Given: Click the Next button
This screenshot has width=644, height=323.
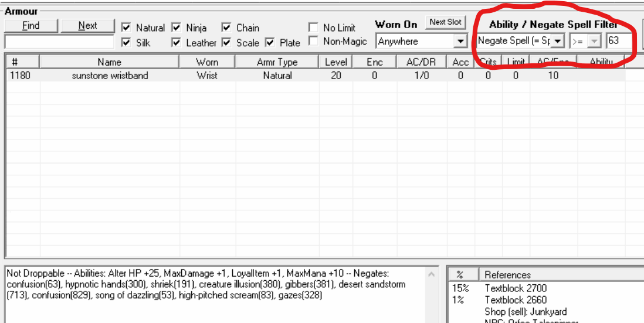Looking at the screenshot, I should pos(87,25).
